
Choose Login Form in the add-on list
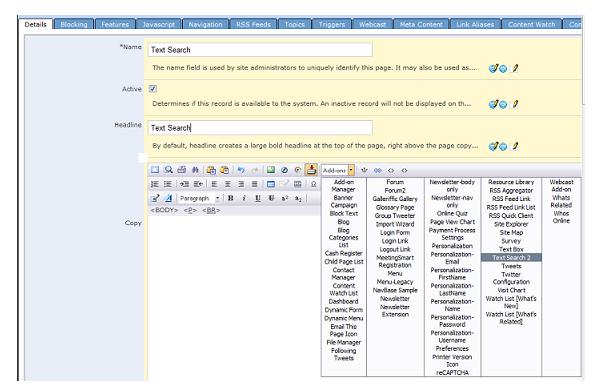(394, 233)
